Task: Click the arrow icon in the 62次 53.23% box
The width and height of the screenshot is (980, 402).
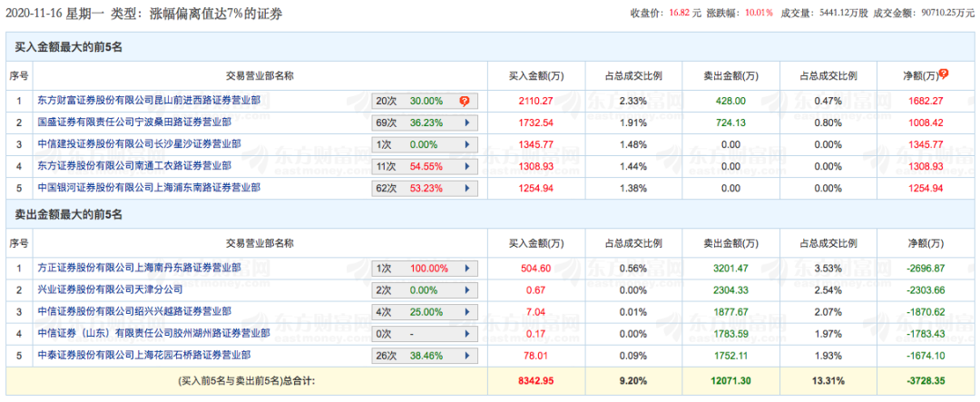Action: click(466, 188)
